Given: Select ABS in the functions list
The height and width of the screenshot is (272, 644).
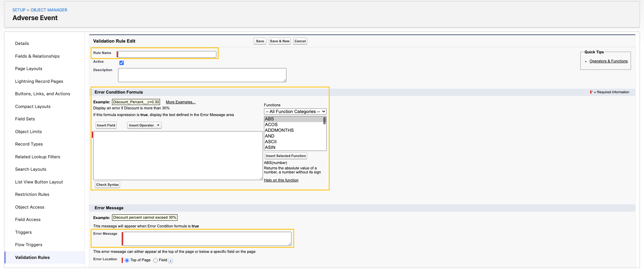Looking at the screenshot, I should pos(293,119).
